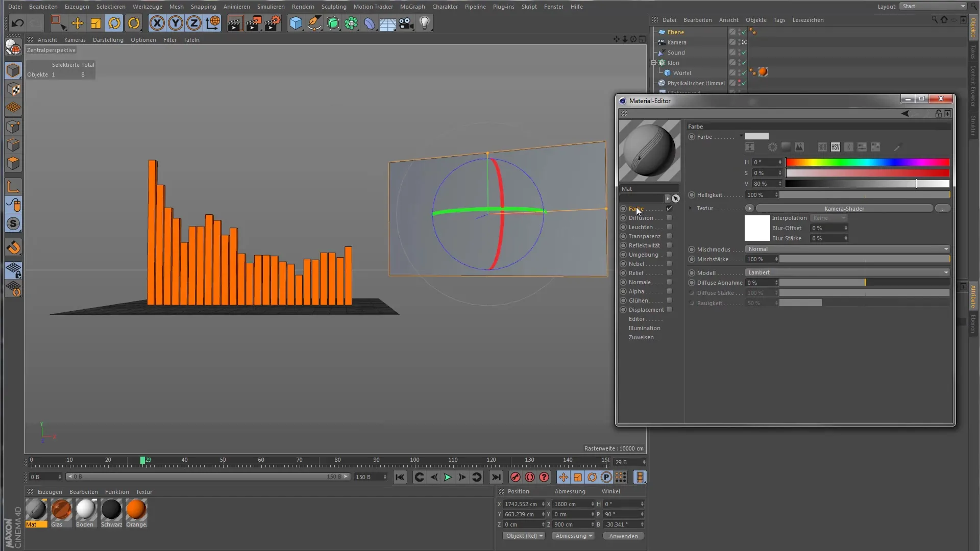Open the Layout Start dropdown
This screenshot has height=551, width=980.
pos(933,6)
